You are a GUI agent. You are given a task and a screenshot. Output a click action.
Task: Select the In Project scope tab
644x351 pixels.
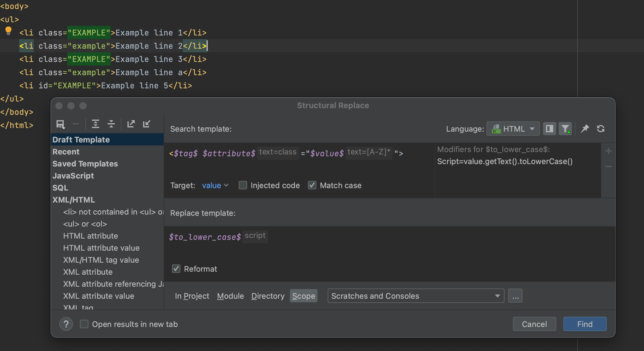(192, 296)
